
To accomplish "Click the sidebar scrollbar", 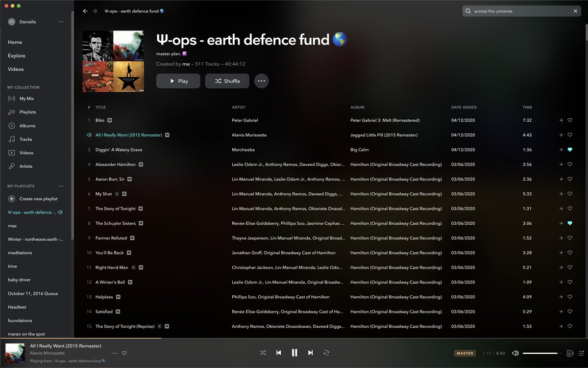I will point(73,125).
